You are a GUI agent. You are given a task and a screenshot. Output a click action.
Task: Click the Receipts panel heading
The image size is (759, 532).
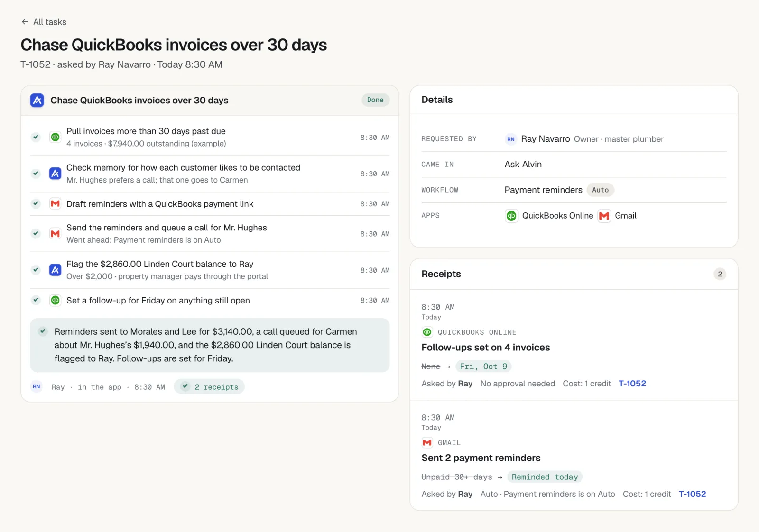[441, 274]
